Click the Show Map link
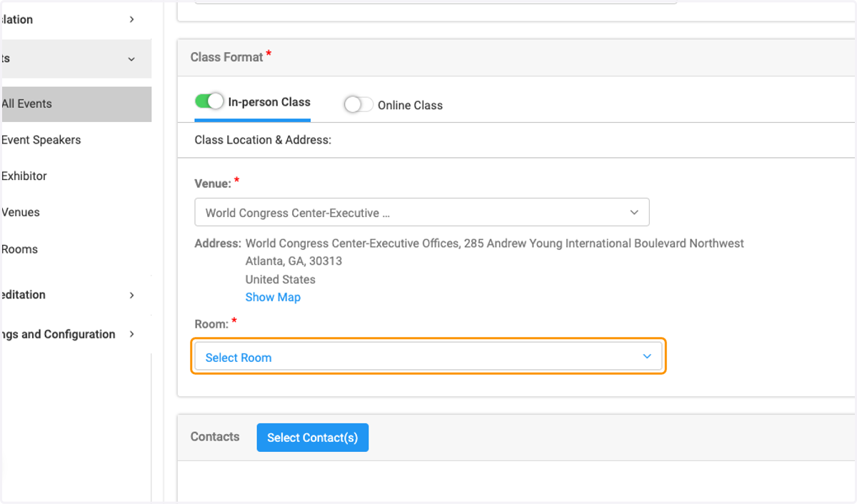The width and height of the screenshot is (857, 504). tap(273, 297)
